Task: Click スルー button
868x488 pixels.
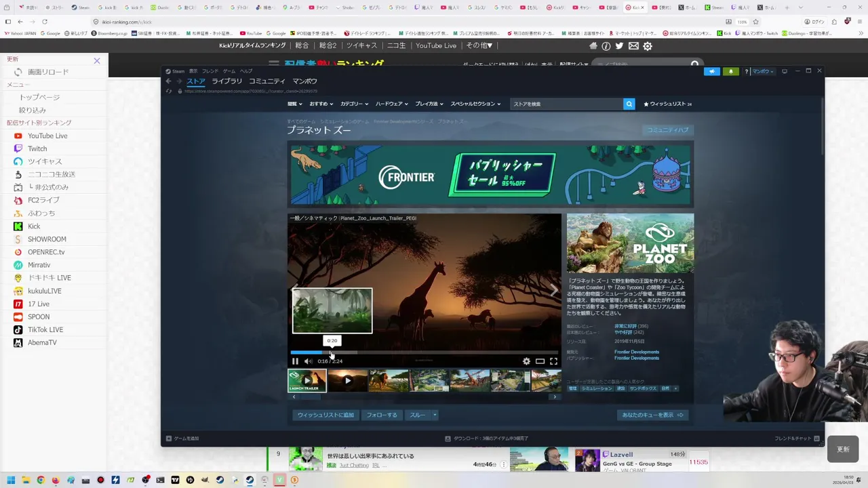Action: [x=417, y=415]
